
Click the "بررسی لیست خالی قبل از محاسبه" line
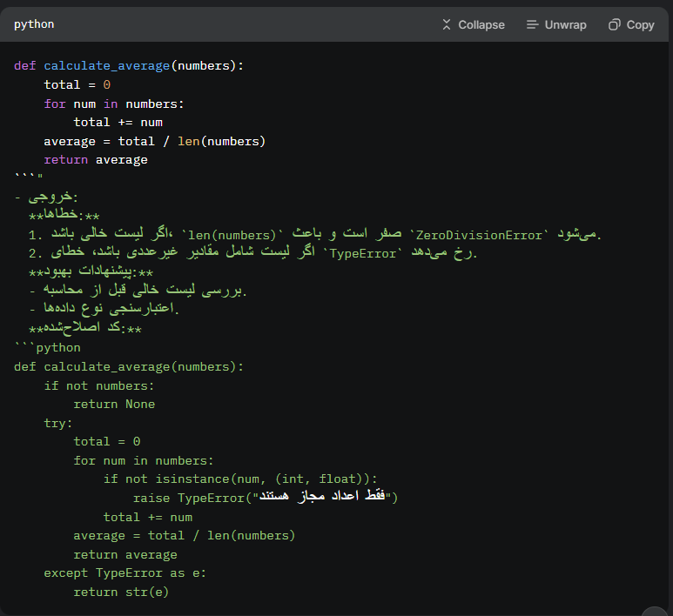coord(144,291)
